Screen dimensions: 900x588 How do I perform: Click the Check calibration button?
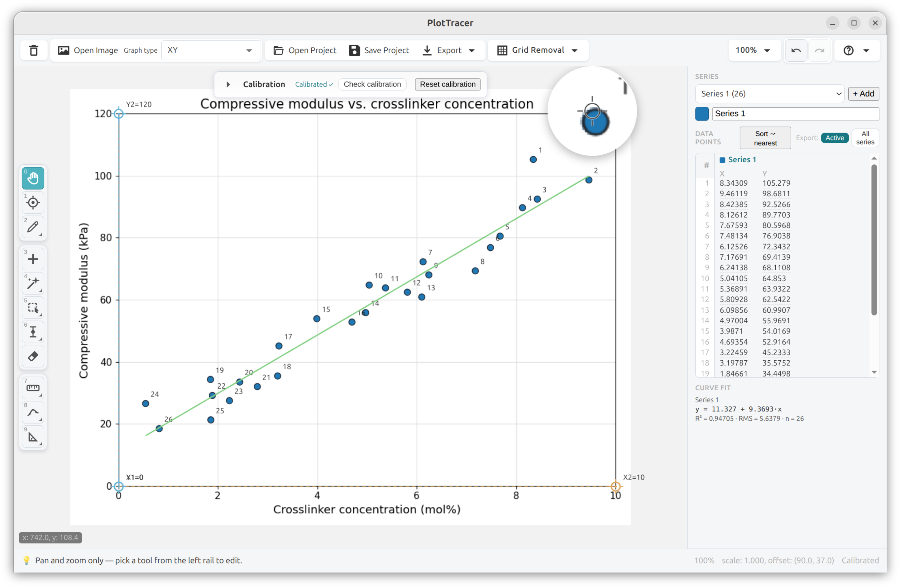click(x=372, y=84)
